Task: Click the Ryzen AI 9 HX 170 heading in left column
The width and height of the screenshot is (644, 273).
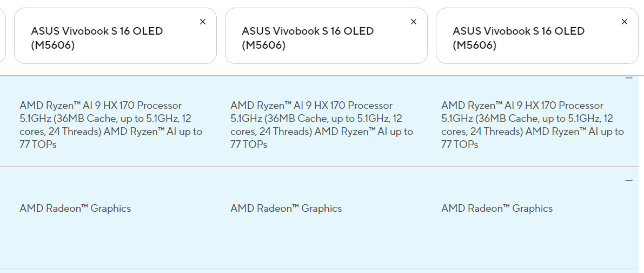Action: coord(101,106)
